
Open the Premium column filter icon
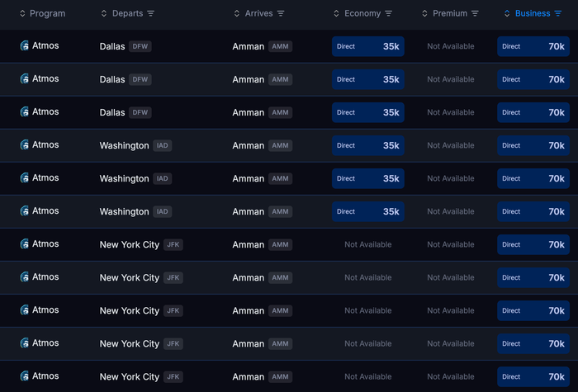point(475,14)
